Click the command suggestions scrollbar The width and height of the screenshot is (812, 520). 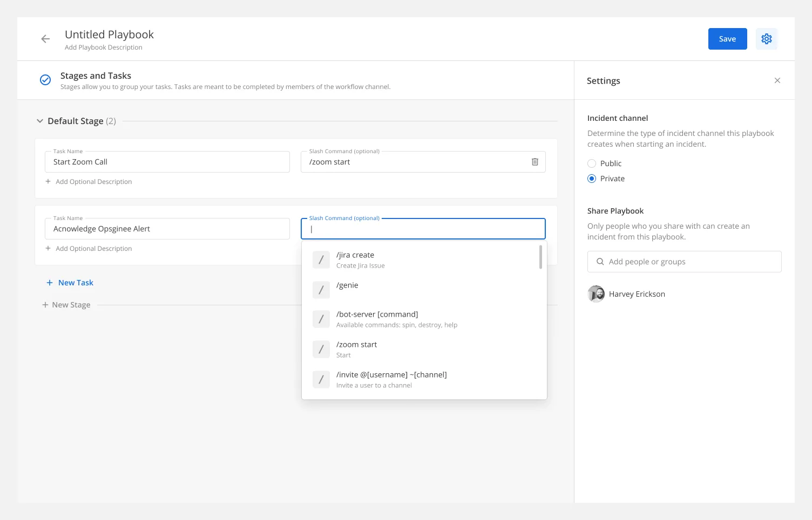540,257
